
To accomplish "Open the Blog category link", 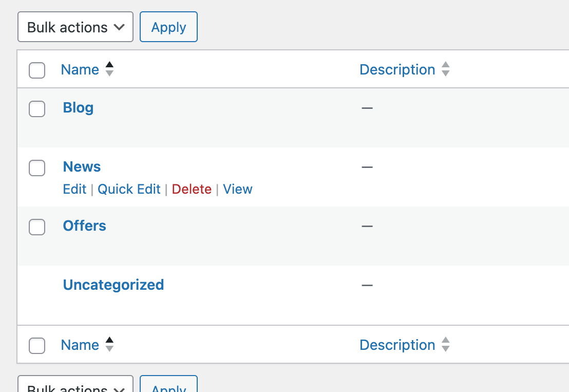I will (x=78, y=108).
